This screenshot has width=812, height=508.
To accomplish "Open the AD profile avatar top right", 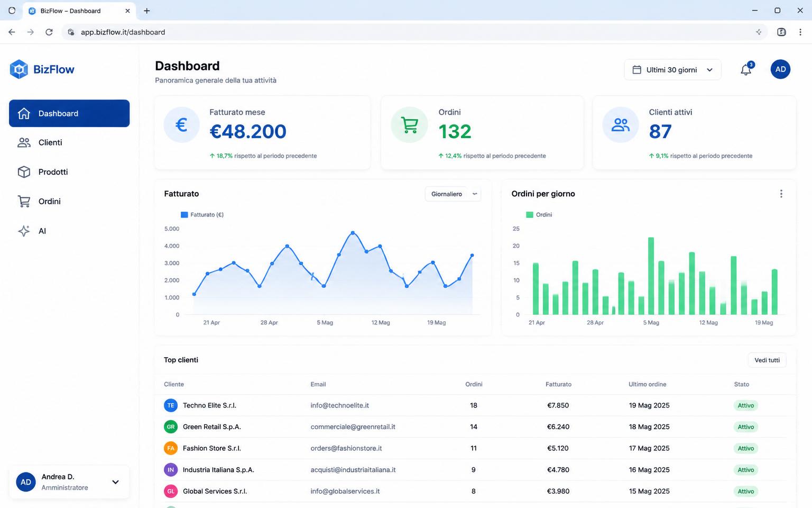I will tap(780, 69).
